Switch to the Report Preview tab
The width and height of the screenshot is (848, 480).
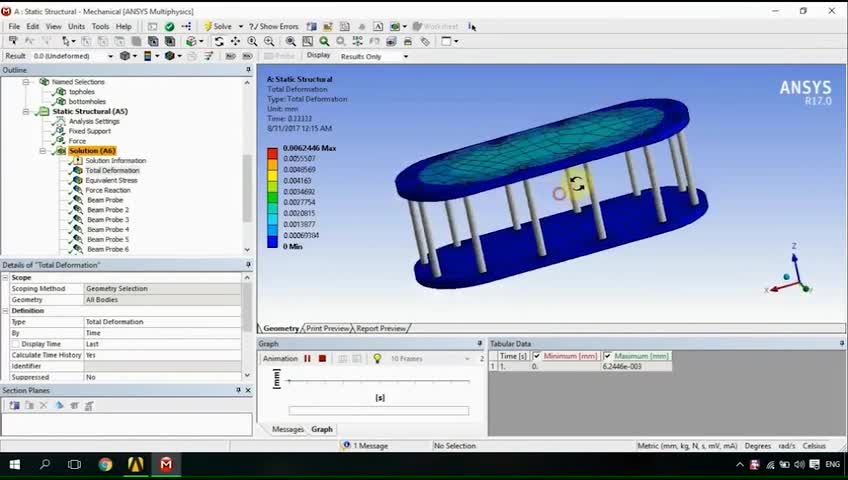coord(381,328)
